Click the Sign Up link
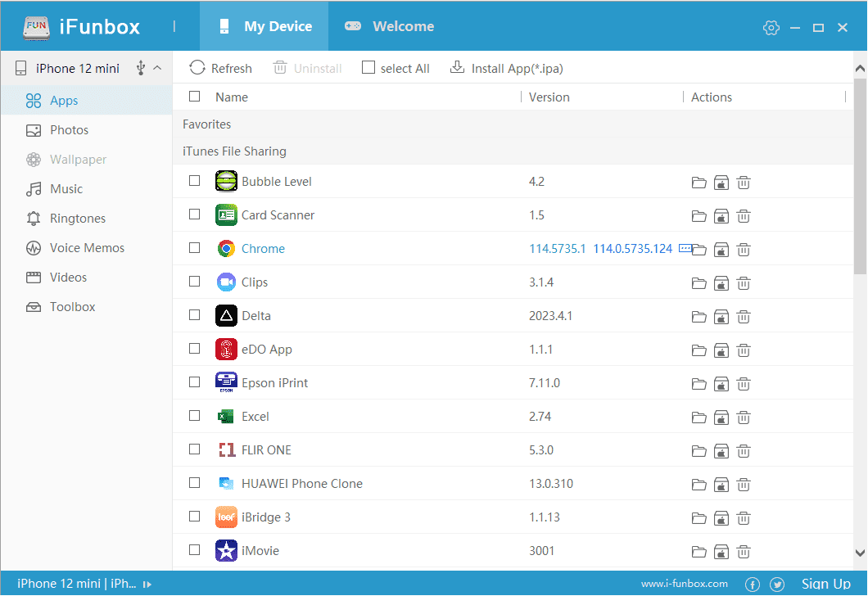The image size is (868, 596). pyautogui.click(x=826, y=584)
